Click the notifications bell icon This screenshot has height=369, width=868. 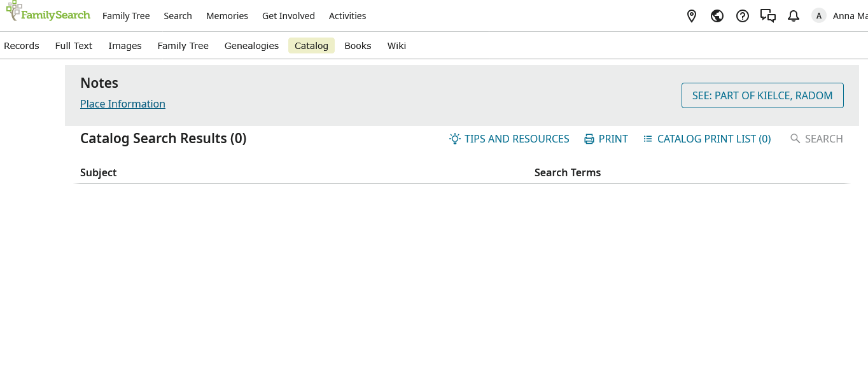click(x=793, y=16)
